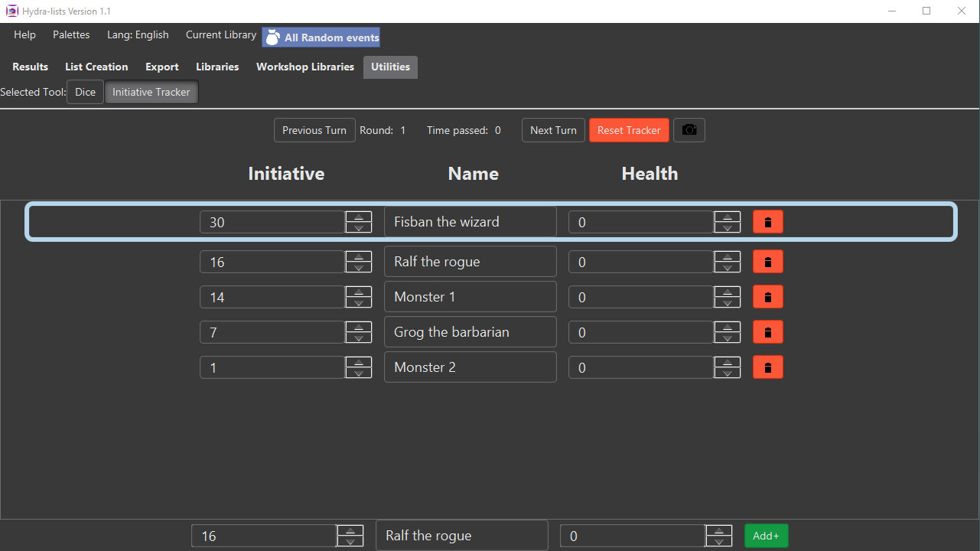
Task: Delete Fisban the wizard using its trash icon
Action: pos(767,221)
